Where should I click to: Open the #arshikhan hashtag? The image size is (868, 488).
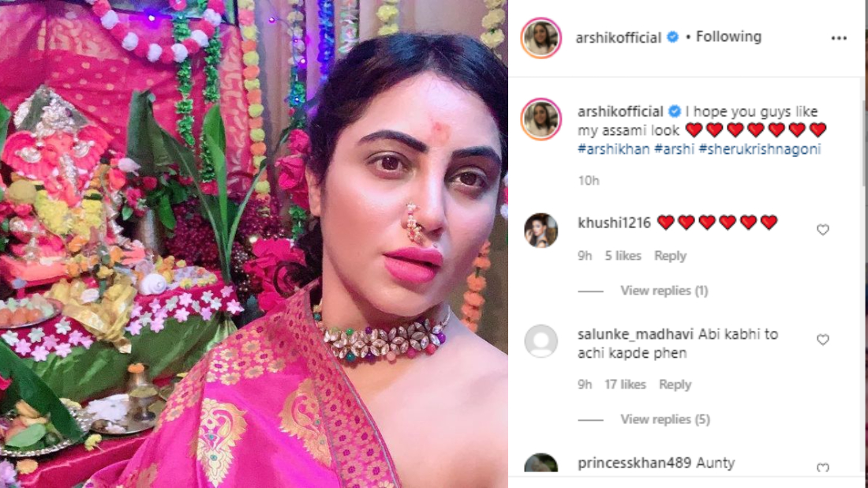click(613, 149)
